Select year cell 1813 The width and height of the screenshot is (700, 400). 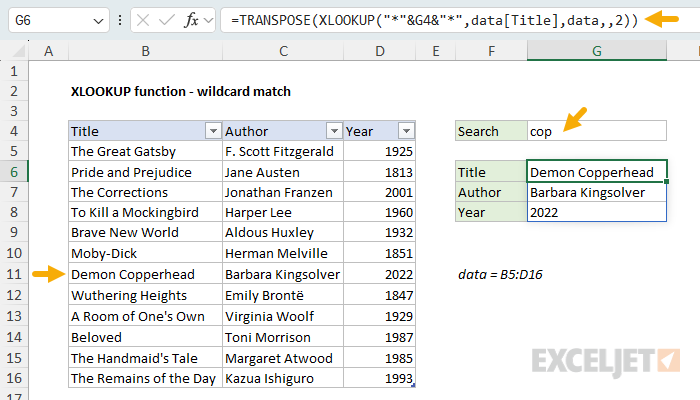coord(379,172)
